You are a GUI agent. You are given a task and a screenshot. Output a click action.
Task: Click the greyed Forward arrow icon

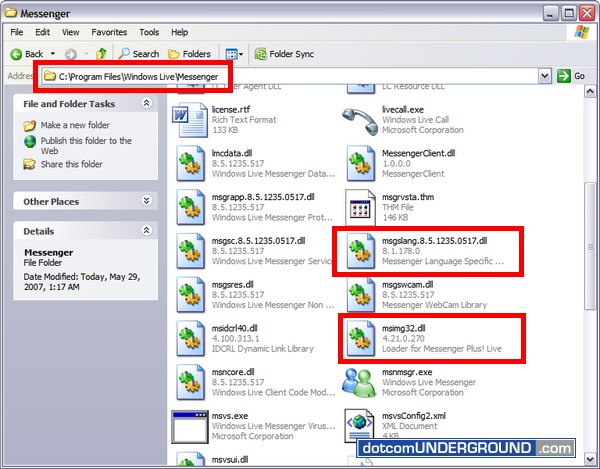pyautogui.click(x=70, y=54)
